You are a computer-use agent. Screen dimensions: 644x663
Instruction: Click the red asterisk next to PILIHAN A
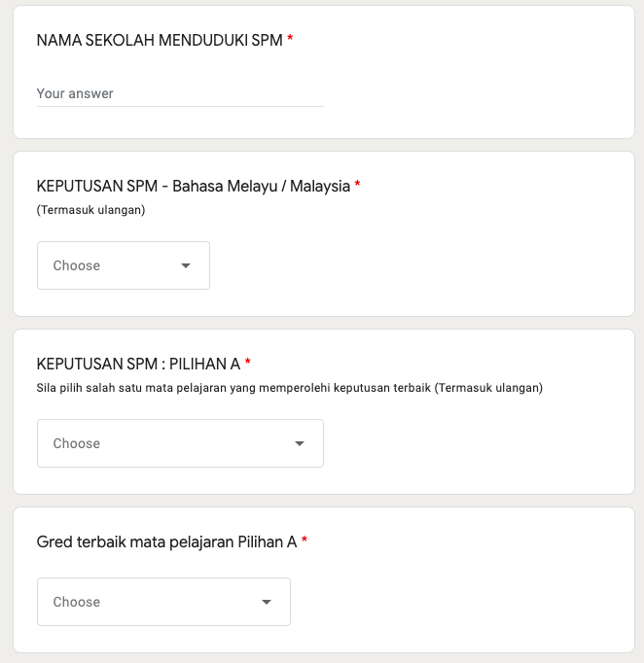[248, 363]
